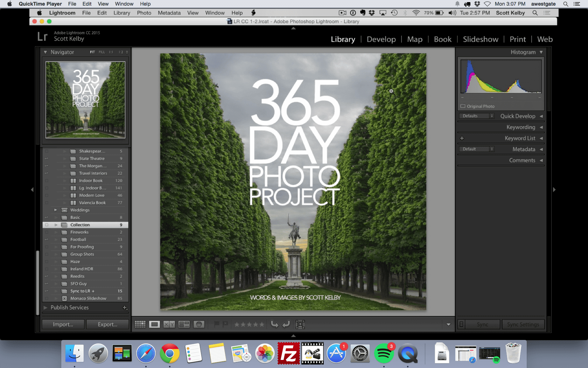Rotate the photo clockwise
The width and height of the screenshot is (588, 368).
(x=286, y=325)
